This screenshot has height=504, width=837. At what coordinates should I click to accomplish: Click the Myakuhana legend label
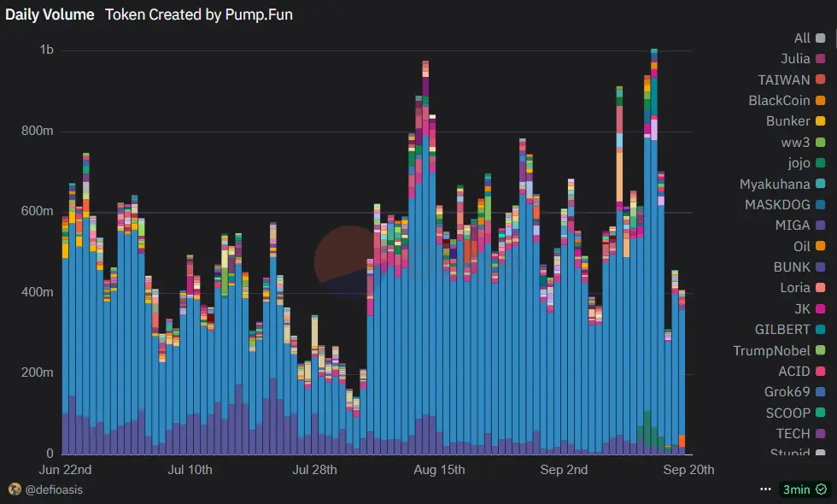click(775, 184)
